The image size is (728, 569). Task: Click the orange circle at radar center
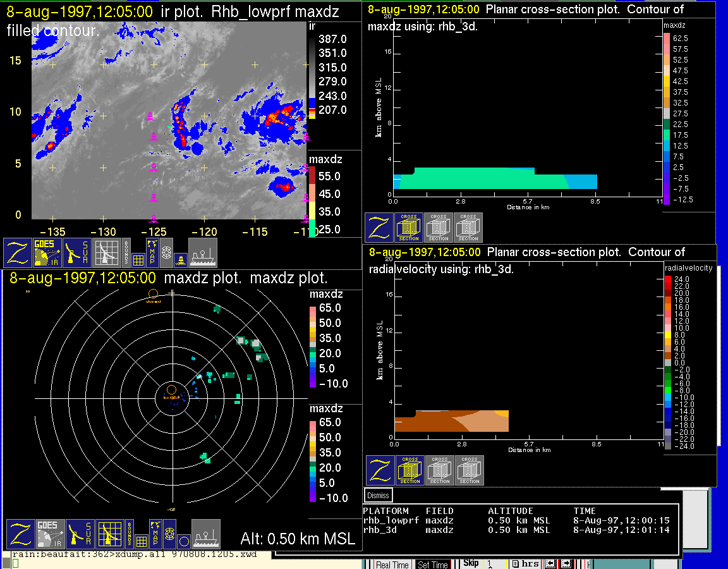pos(171,389)
